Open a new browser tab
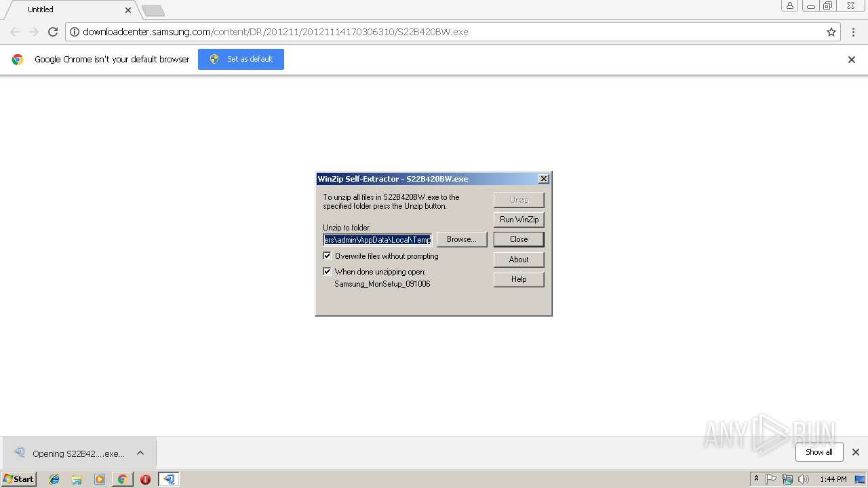The width and height of the screenshot is (868, 488). pyautogui.click(x=153, y=10)
